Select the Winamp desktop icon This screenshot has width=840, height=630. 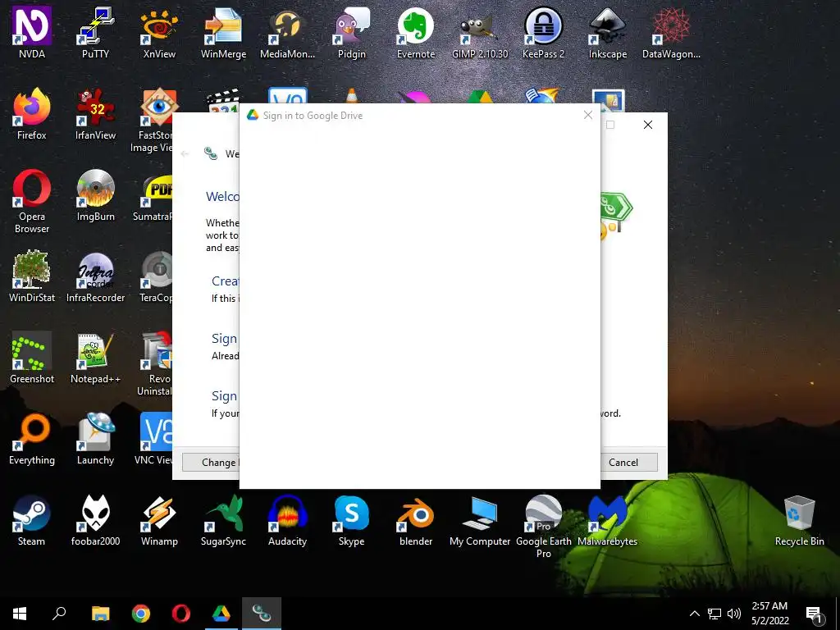point(159,519)
